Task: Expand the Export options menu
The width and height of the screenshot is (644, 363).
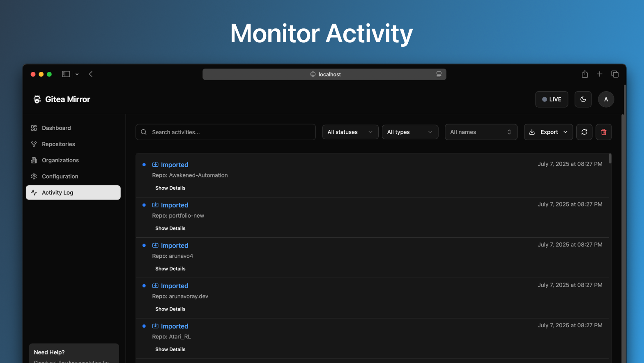Action: point(548,132)
